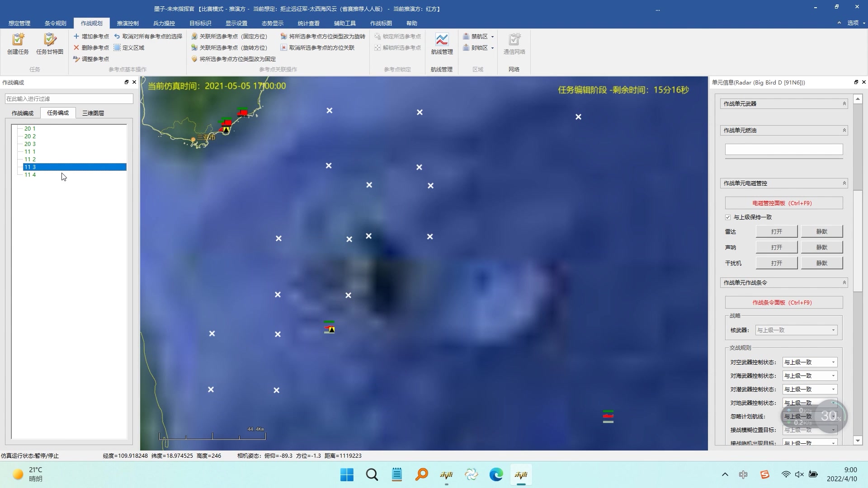
Task: Select tree item 20 3
Action: [30, 144]
